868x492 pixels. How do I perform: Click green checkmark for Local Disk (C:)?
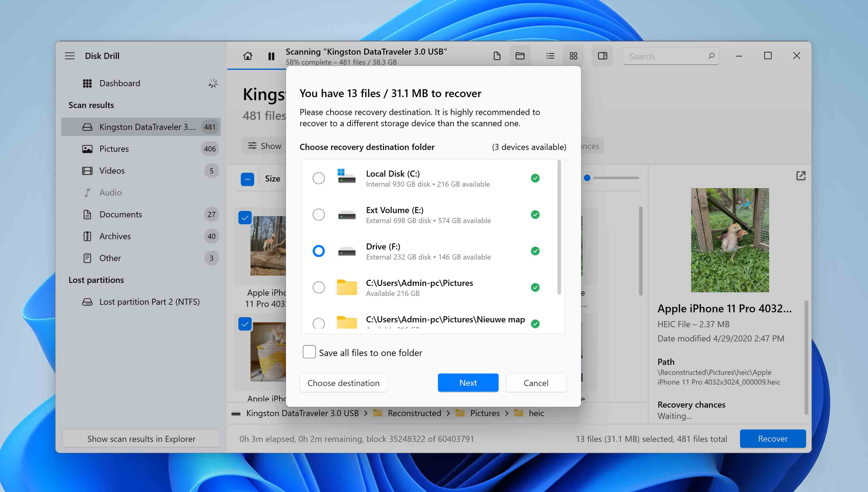(535, 178)
